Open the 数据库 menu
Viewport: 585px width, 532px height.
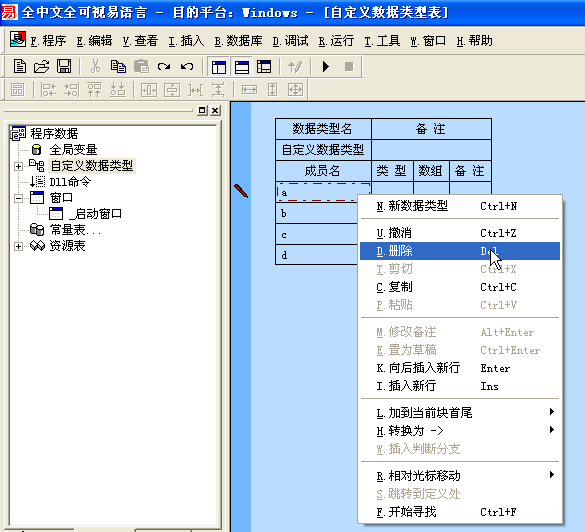click(238, 41)
